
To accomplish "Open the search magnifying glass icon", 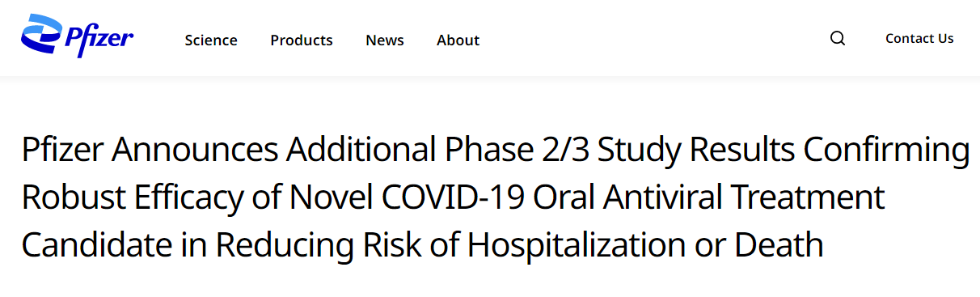I will (x=838, y=38).
